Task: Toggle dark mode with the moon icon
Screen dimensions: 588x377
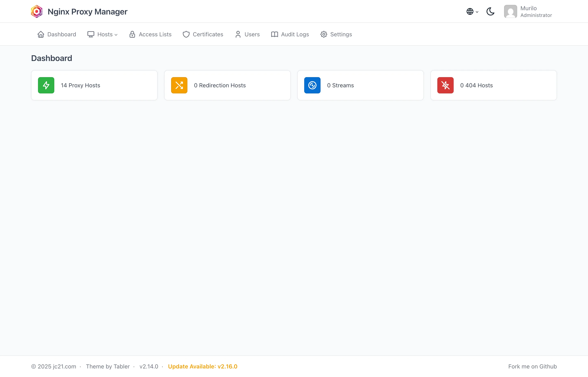Action: point(490,11)
